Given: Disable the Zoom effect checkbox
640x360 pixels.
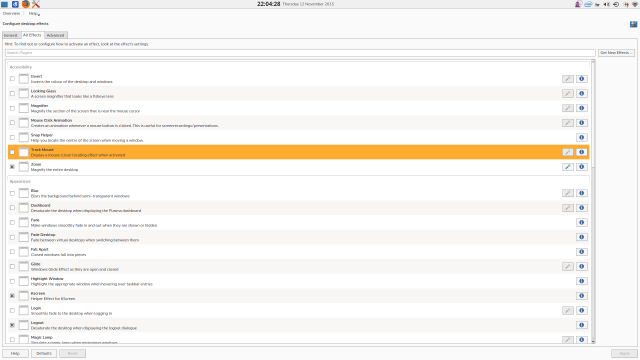Looking at the screenshot, I should (x=12, y=167).
